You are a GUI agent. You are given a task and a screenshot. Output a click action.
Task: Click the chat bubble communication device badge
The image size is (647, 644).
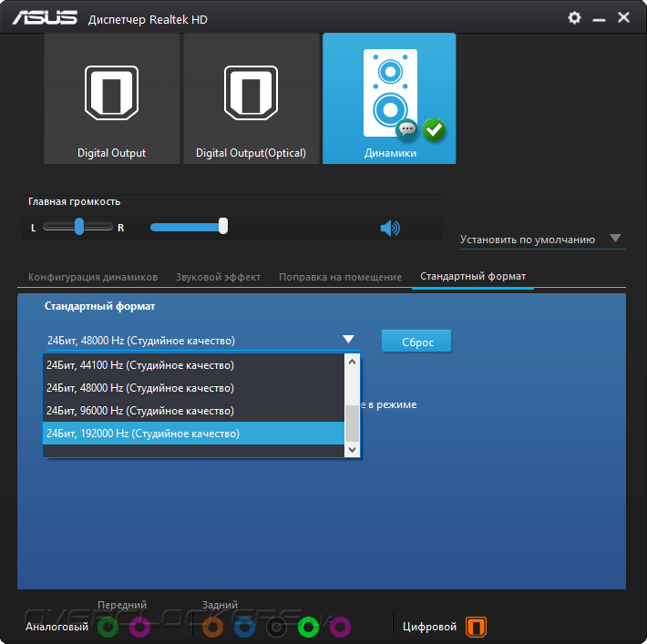coord(407,130)
